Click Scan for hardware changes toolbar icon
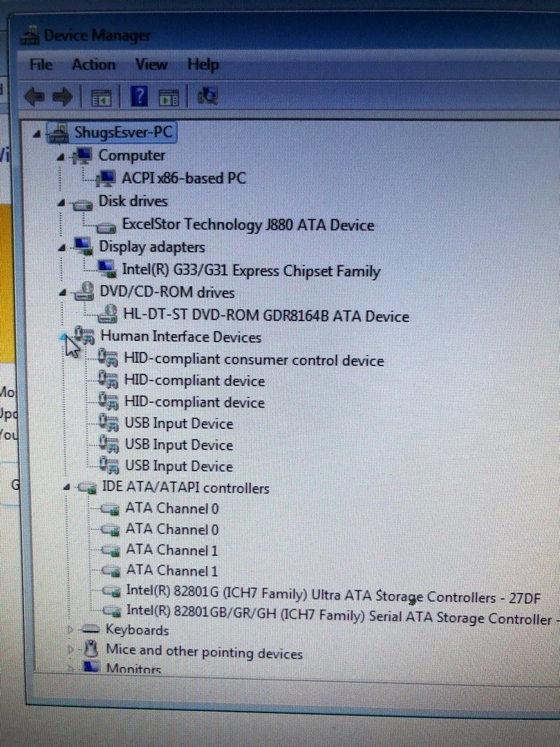 coord(207,97)
